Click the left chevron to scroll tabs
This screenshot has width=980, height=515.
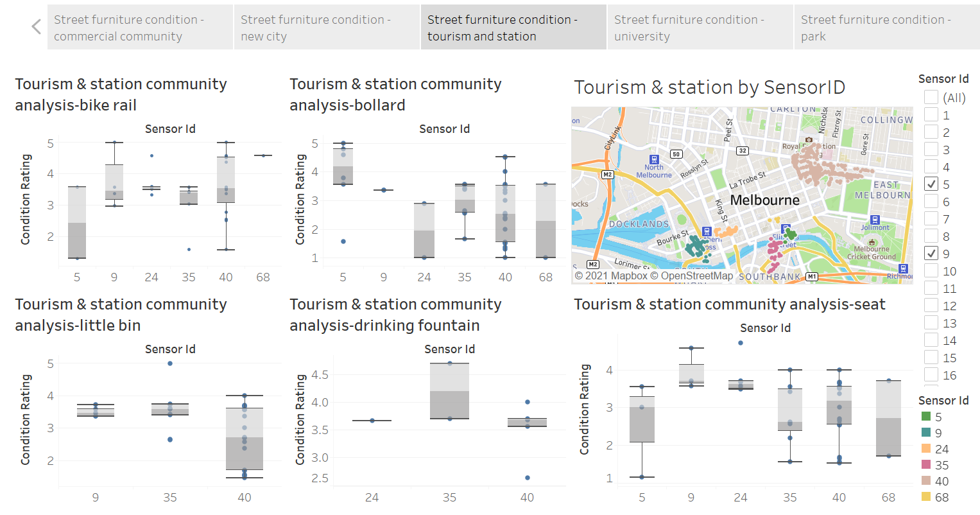pos(35,26)
